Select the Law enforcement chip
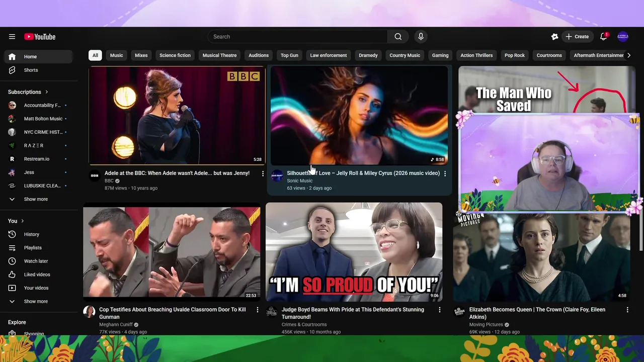Screen dimensions: 644x362 [x=329, y=55]
